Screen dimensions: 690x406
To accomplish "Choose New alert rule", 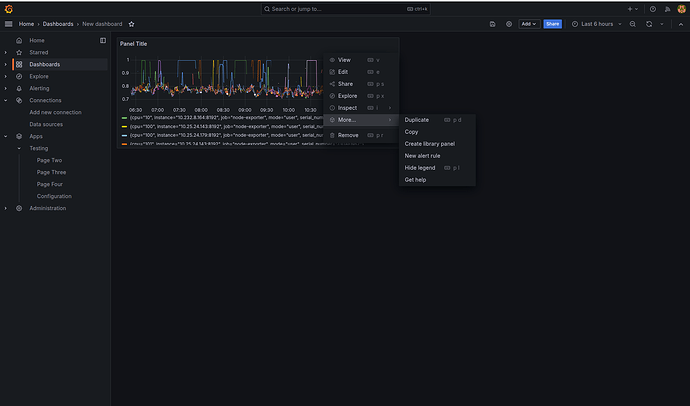I will [x=437, y=156].
